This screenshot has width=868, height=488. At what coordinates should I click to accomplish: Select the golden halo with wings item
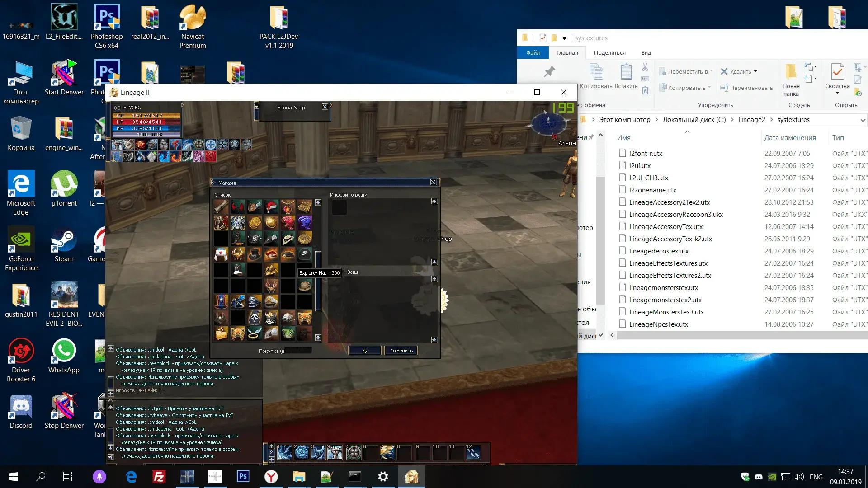tap(255, 333)
